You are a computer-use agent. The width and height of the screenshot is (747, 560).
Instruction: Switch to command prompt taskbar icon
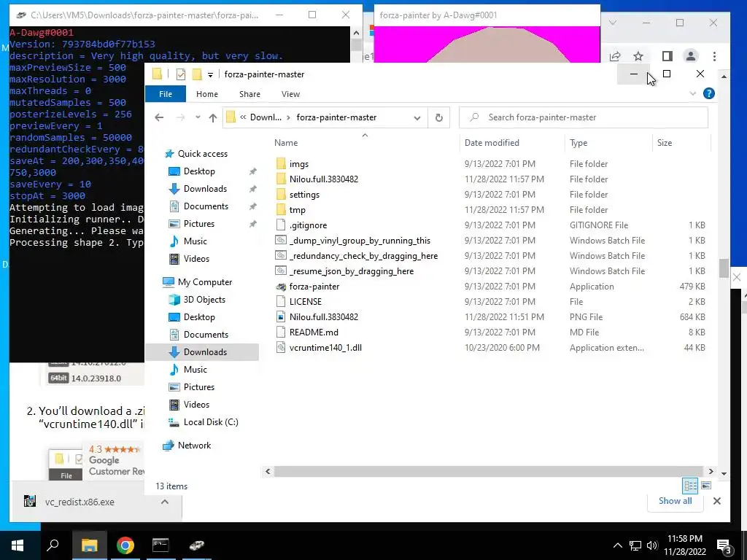coord(160,545)
